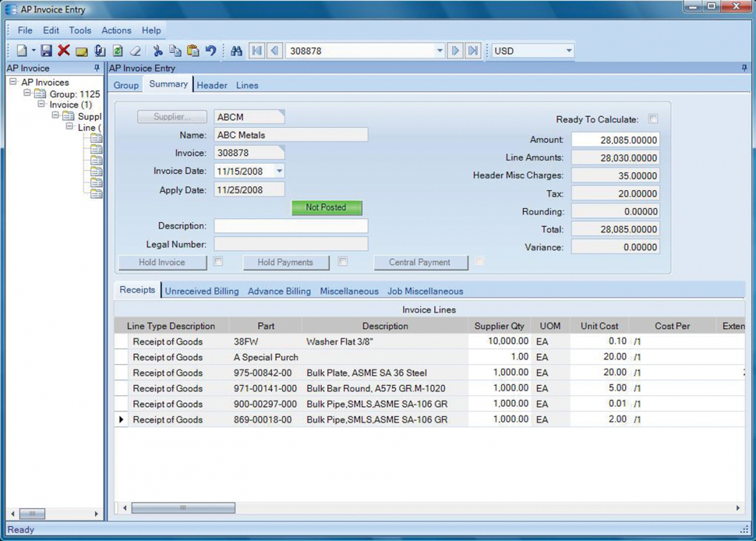Screen dimensions: 756x541
Task: Click the eraser Clear icon
Action: [136, 51]
